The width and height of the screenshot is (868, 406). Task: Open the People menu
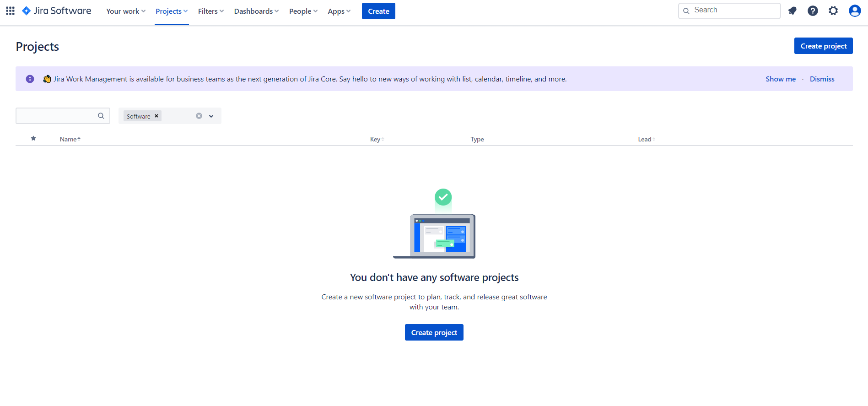[x=303, y=11]
